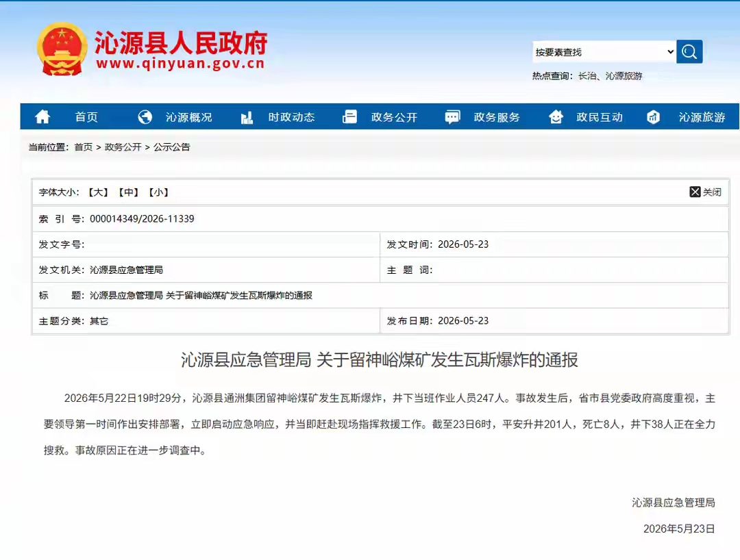Click the 沁源旅游 hot search link
Viewport: 740px width, 560px height.
[x=624, y=76]
